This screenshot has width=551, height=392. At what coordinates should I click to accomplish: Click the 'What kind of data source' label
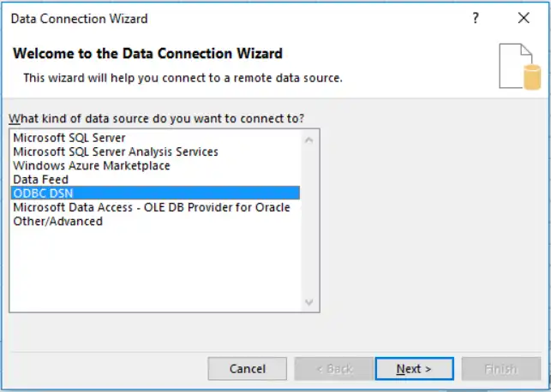(157, 117)
